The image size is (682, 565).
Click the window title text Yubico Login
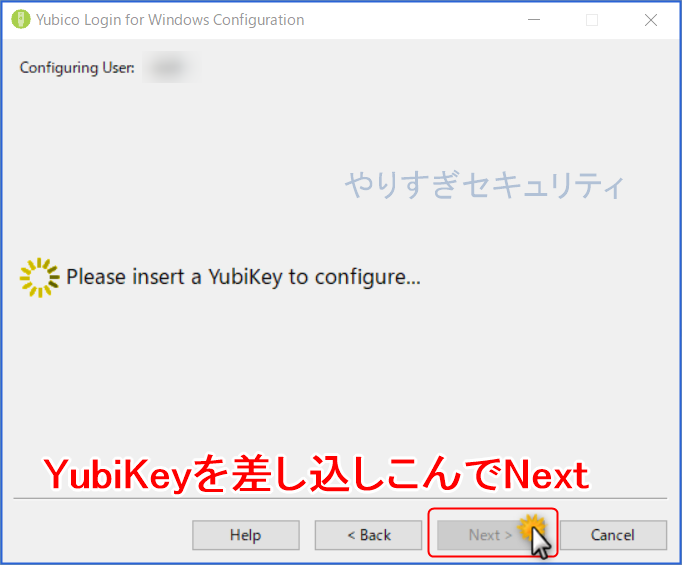[79, 20]
